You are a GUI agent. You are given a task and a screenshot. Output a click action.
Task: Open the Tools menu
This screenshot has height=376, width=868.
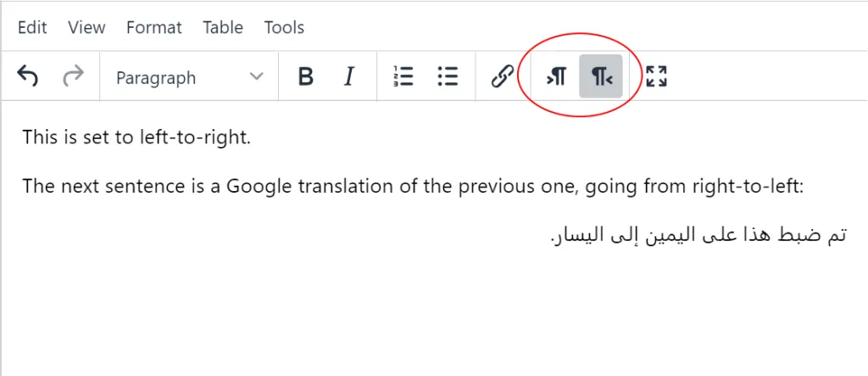click(284, 27)
